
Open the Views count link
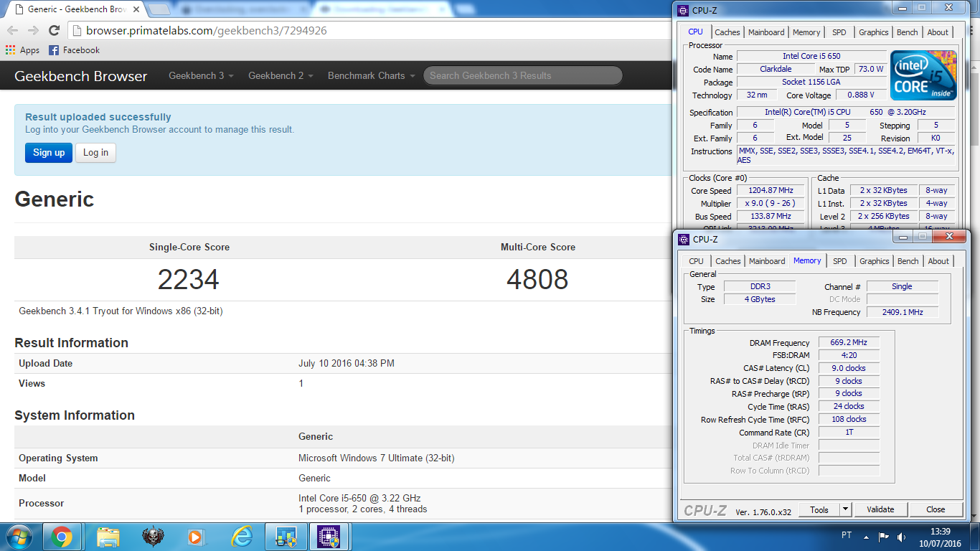coord(301,383)
